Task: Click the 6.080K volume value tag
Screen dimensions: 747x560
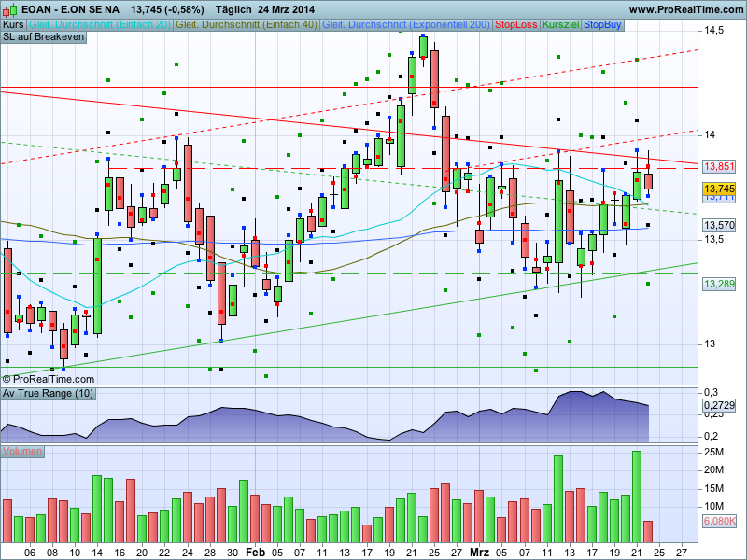Action: pos(719,521)
